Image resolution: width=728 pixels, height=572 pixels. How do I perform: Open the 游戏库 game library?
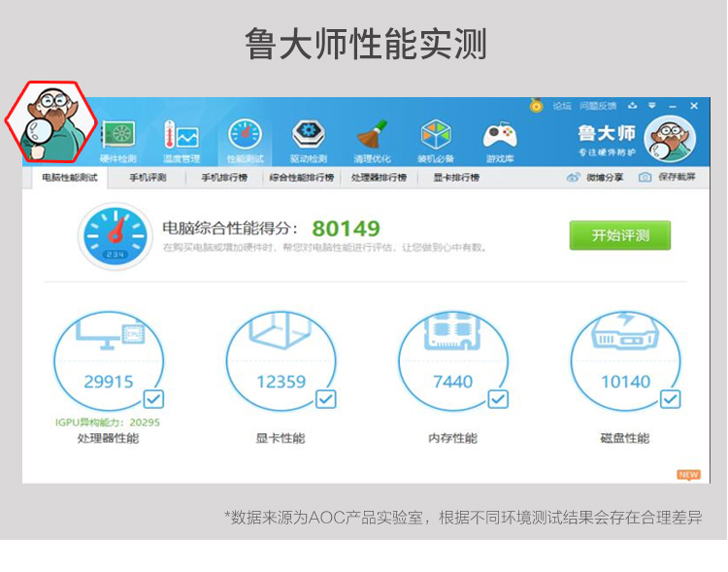(x=500, y=138)
